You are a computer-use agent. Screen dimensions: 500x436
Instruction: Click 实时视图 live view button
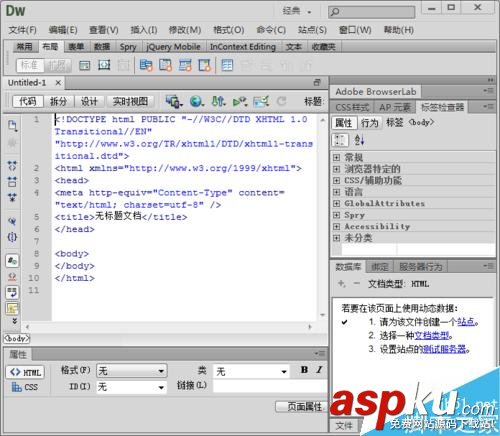point(130,101)
